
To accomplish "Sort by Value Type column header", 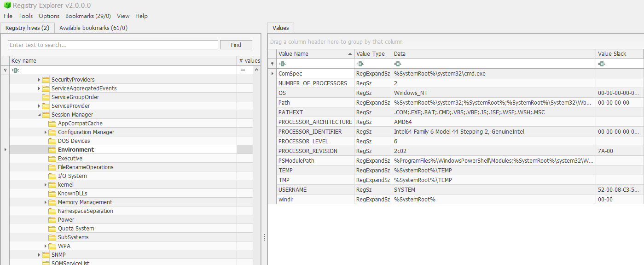I will click(x=373, y=54).
